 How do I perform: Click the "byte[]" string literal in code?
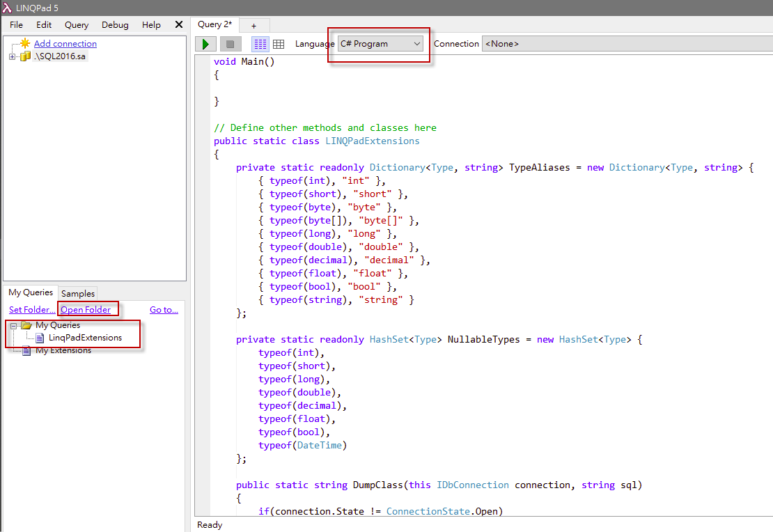point(381,221)
